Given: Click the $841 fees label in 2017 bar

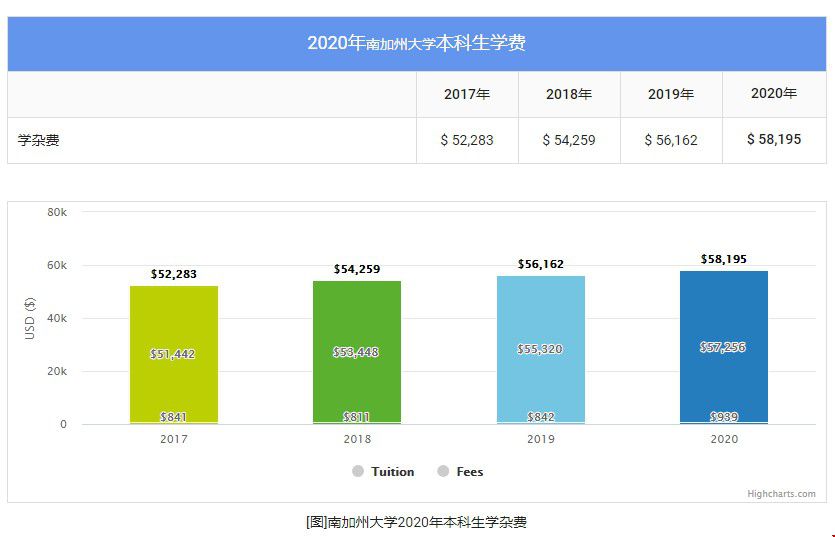Looking at the screenshot, I should [174, 417].
